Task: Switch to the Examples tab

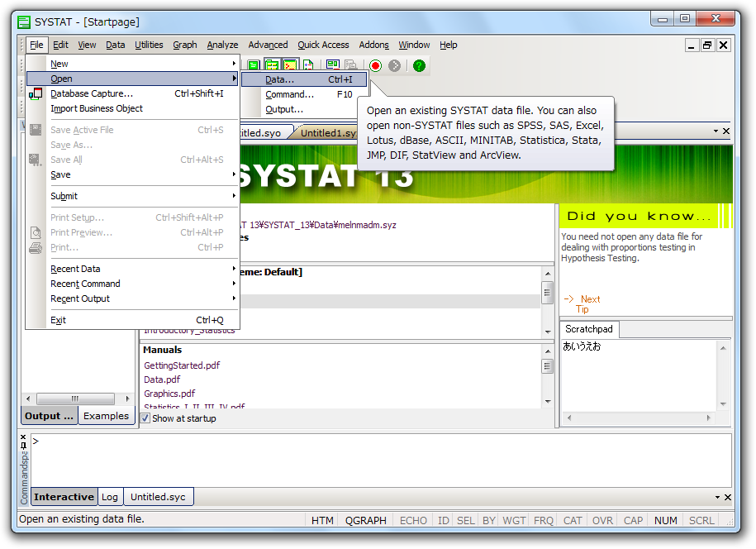Action: (106, 416)
